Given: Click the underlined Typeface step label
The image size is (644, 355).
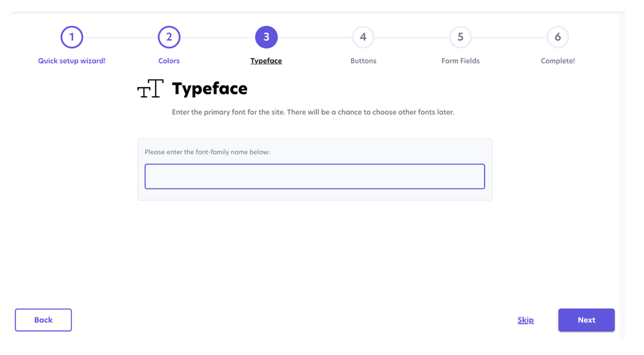Looking at the screenshot, I should [x=266, y=61].
